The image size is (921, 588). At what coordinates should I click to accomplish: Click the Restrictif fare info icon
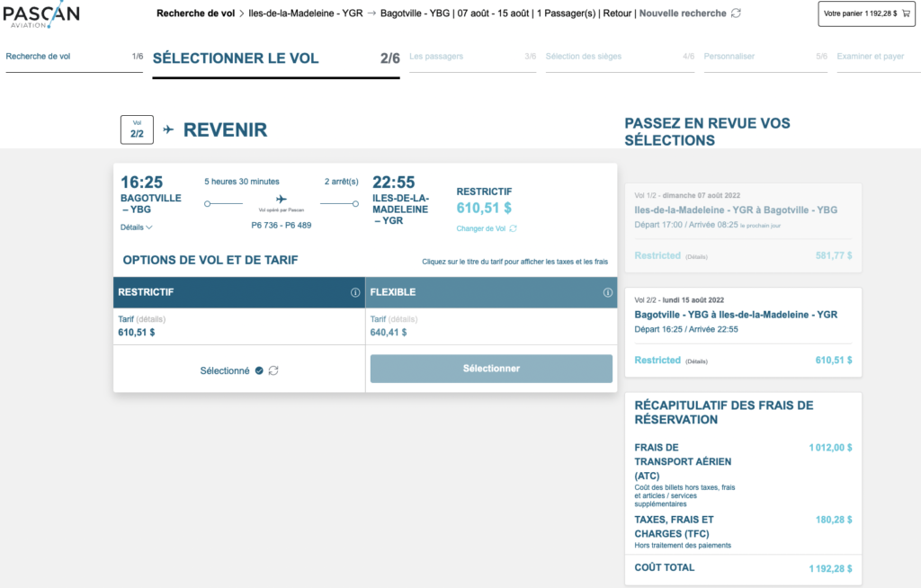pos(355,292)
